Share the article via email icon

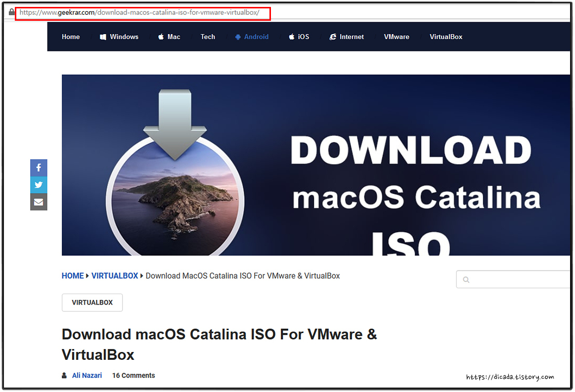(x=39, y=202)
